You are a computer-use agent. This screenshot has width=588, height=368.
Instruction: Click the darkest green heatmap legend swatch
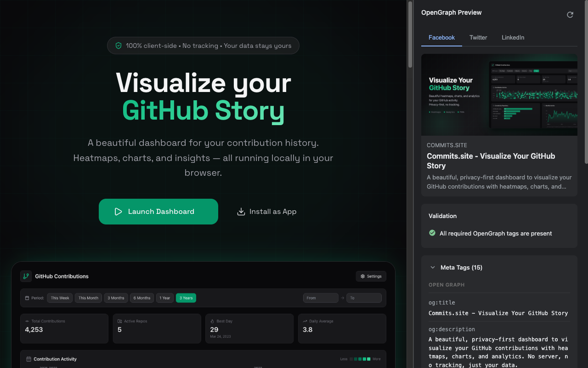[x=356, y=359]
